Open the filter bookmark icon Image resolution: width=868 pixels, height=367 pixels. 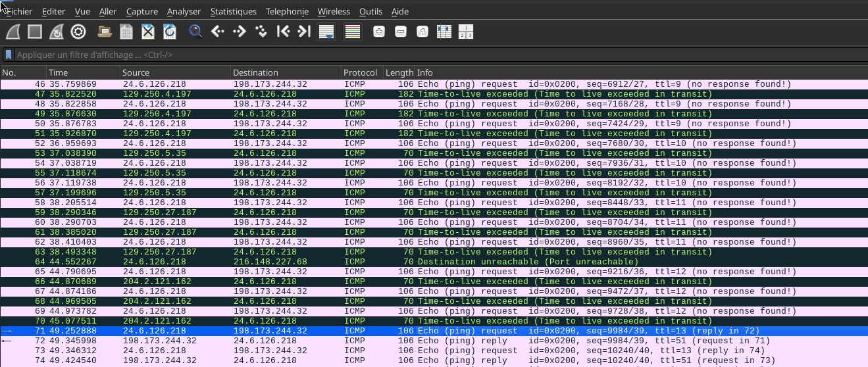pos(9,55)
